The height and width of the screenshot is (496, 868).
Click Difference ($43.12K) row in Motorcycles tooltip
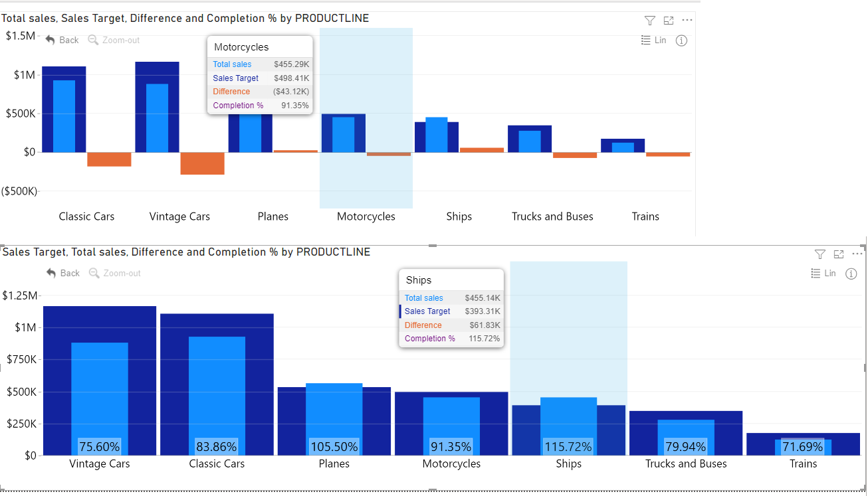point(261,92)
